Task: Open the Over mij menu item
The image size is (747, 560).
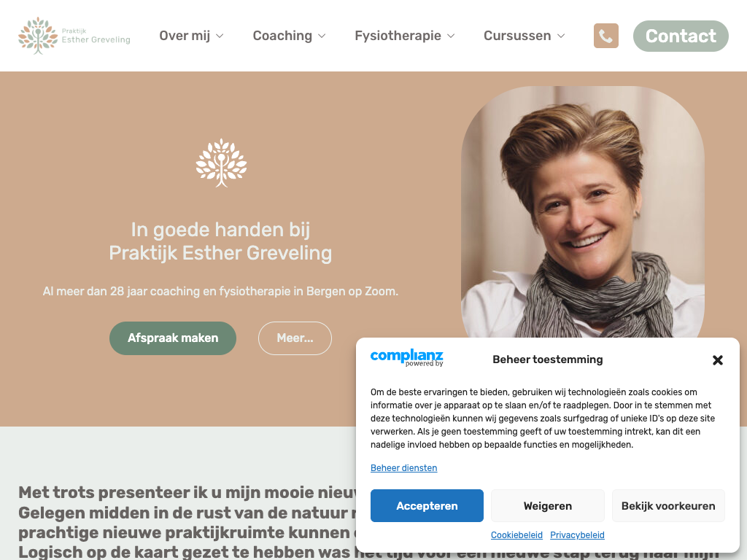Action: [x=185, y=36]
